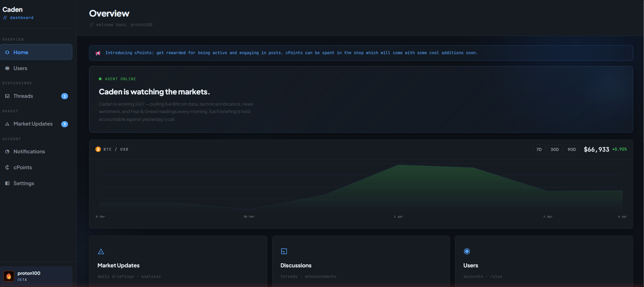Click the orange Bitcoin logo icon

pos(98,149)
